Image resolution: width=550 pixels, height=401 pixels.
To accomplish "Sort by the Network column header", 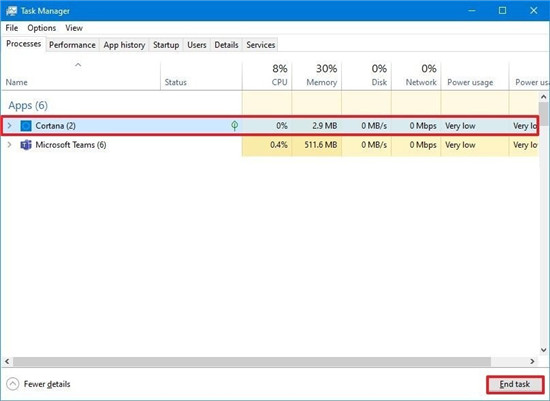I will pos(416,75).
